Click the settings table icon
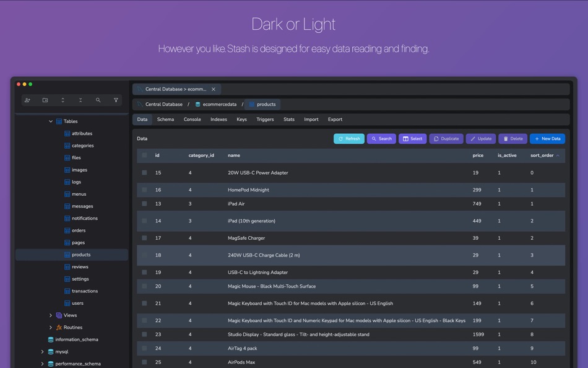The image size is (588, 368). click(x=67, y=279)
